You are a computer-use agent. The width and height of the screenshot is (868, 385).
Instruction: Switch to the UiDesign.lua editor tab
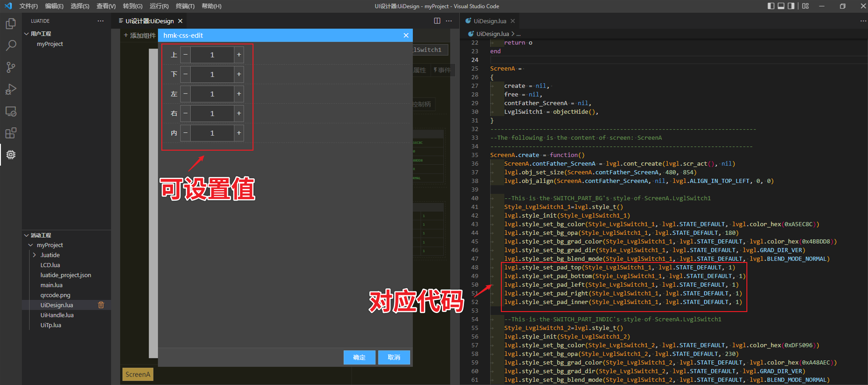489,21
